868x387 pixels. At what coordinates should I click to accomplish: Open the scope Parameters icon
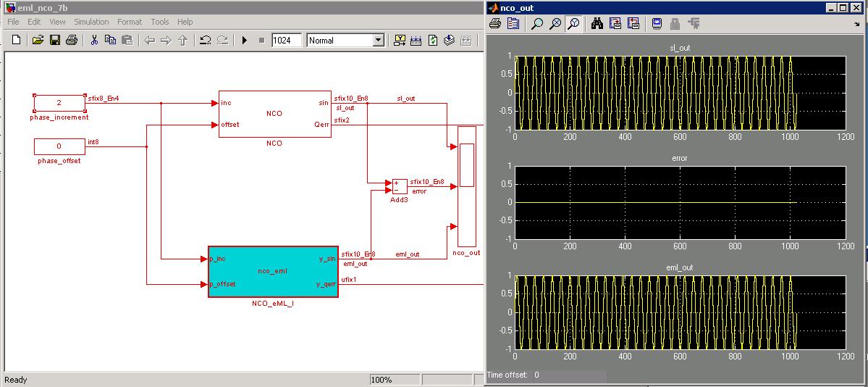[x=513, y=24]
